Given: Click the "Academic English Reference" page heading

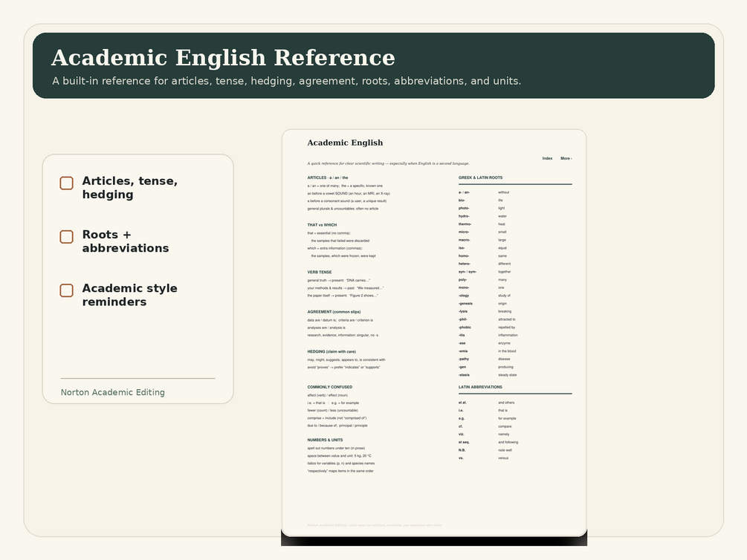Looking at the screenshot, I should tap(223, 58).
